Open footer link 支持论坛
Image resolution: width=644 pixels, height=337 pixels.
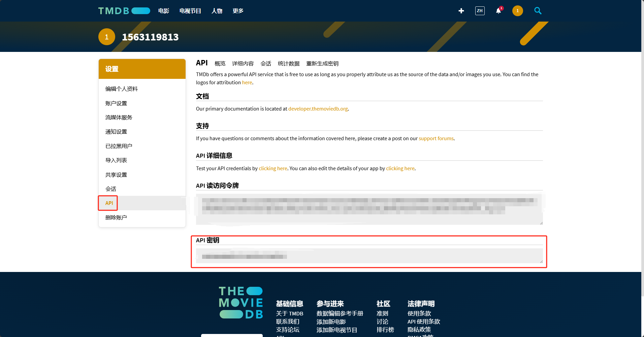(x=288, y=330)
